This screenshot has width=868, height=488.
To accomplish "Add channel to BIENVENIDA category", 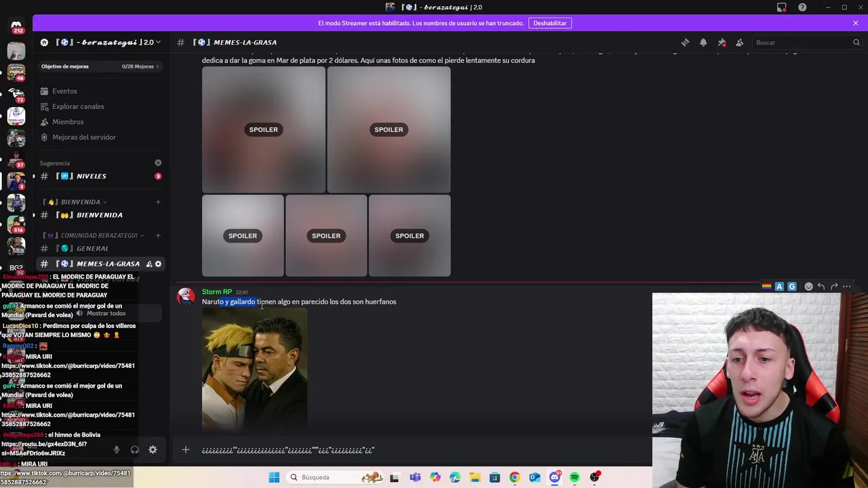I will point(158,202).
